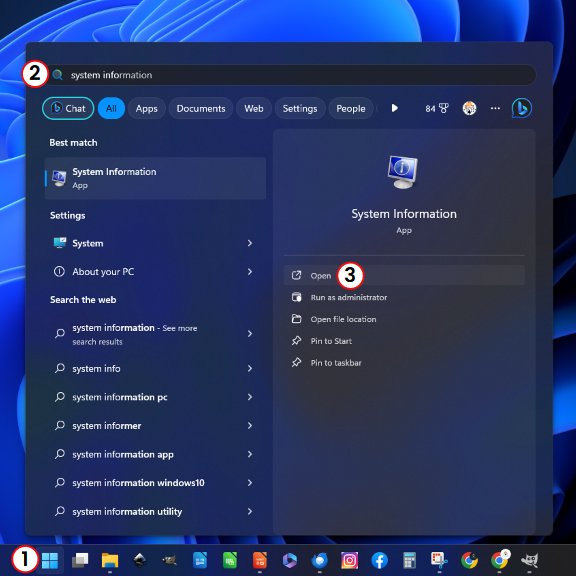Select the Web filter tab
This screenshot has width=576, height=576.
click(254, 108)
